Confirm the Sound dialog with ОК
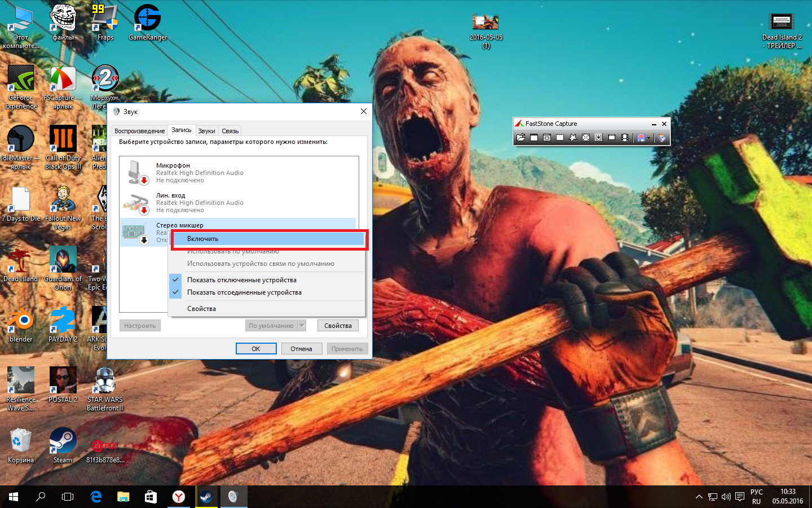 coord(256,349)
